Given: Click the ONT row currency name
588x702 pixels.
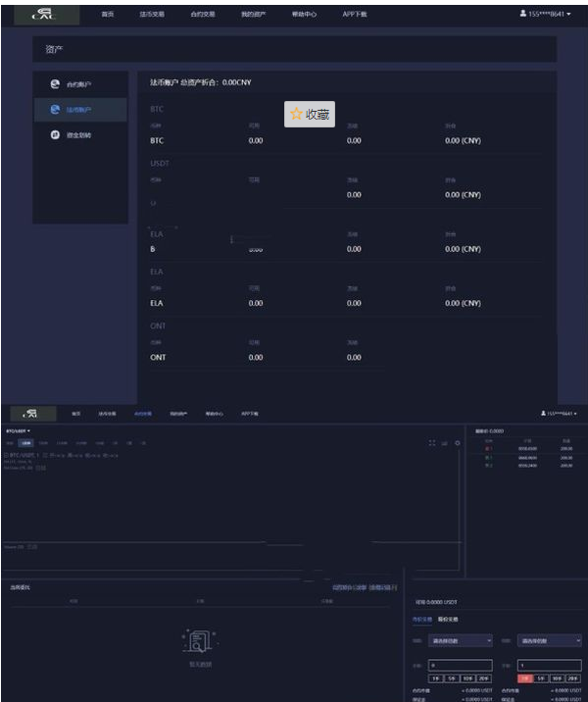Looking at the screenshot, I should point(158,357).
